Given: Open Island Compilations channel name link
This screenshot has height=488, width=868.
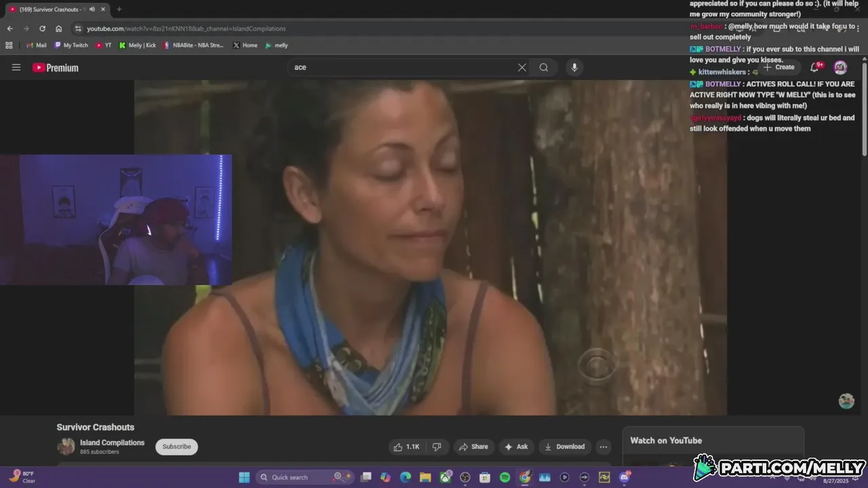Looking at the screenshot, I should (x=112, y=443).
